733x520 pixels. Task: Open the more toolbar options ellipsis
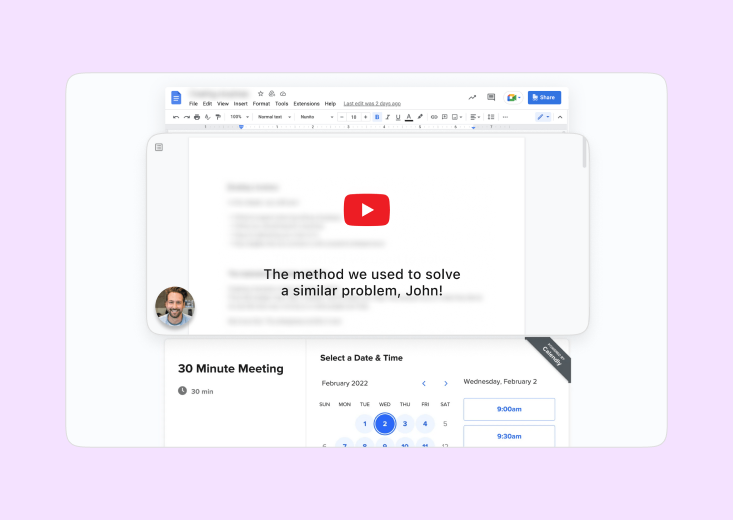pyautogui.click(x=505, y=117)
